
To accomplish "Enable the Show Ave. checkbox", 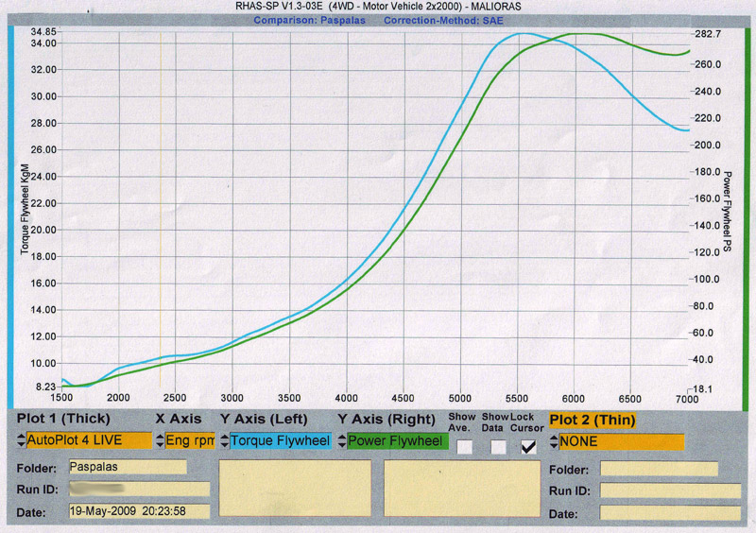I will (464, 447).
